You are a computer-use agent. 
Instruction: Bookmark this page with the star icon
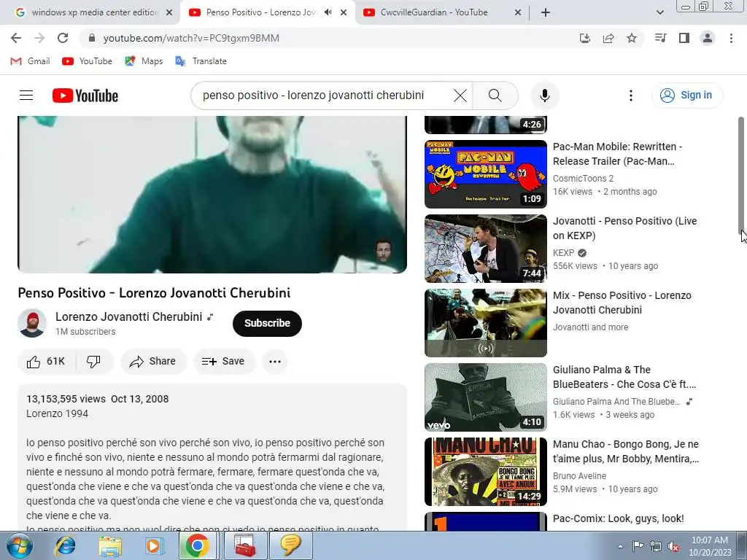[632, 38]
